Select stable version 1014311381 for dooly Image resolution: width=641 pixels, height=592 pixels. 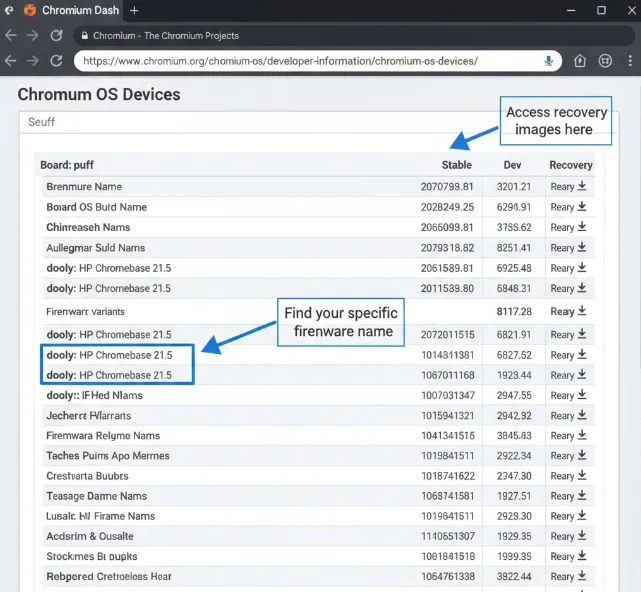point(447,355)
